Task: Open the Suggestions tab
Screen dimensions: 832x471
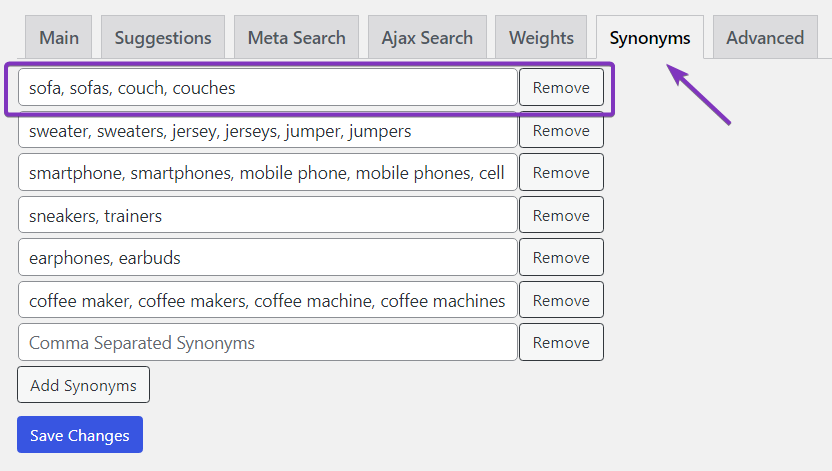Action: click(x=163, y=38)
